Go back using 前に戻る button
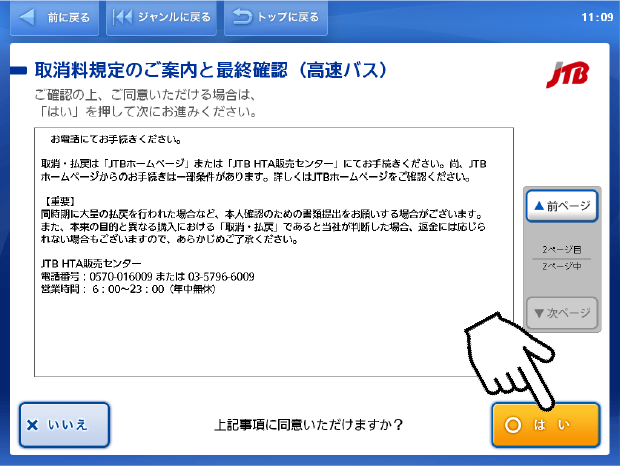 pyautogui.click(x=55, y=18)
